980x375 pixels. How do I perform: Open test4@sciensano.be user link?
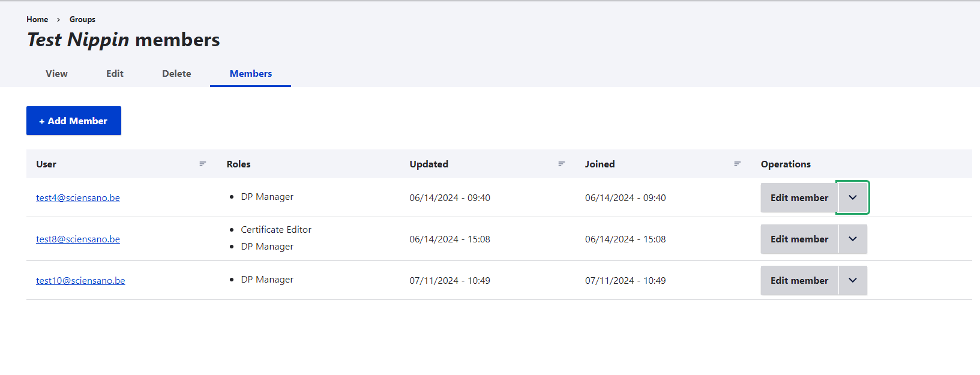pyautogui.click(x=78, y=198)
